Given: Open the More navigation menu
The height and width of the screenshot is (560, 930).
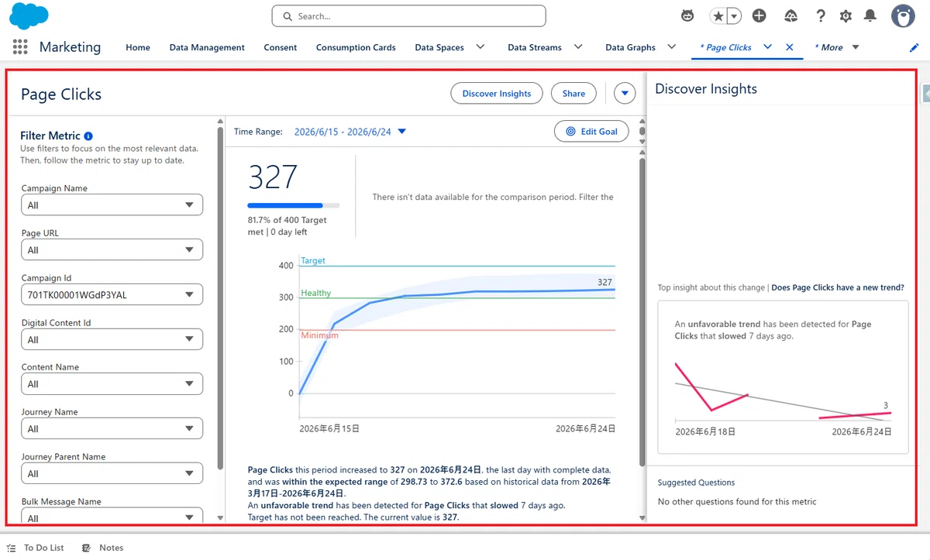Looking at the screenshot, I should 837,47.
